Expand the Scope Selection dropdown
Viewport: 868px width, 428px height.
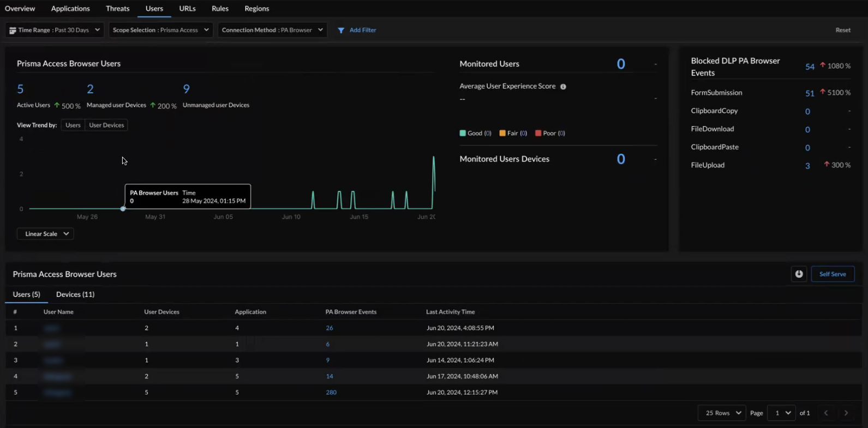160,30
